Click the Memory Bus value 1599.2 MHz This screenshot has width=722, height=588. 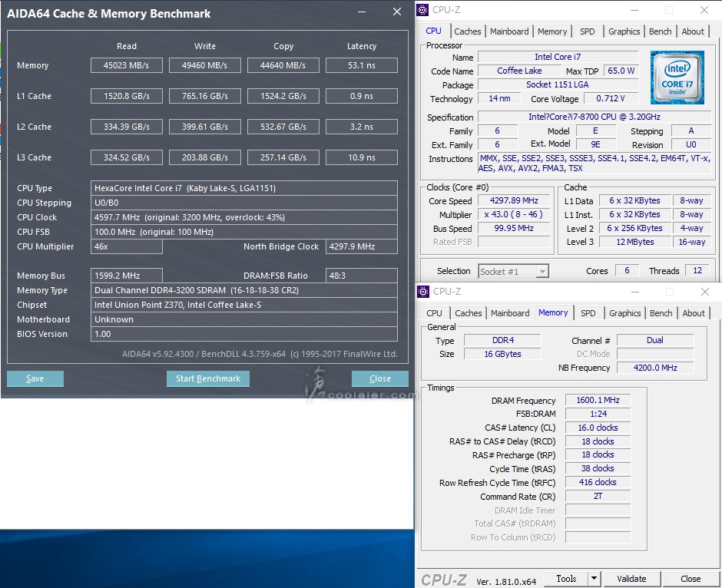[126, 276]
